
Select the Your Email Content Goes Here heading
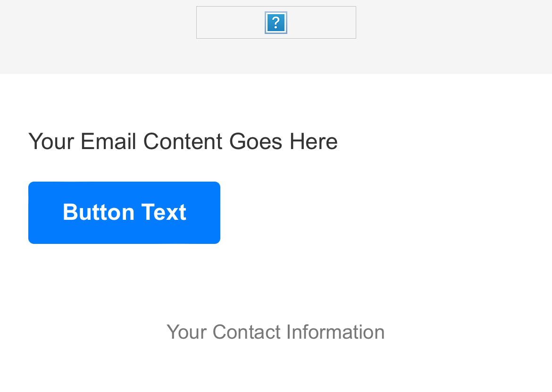pyautogui.click(x=183, y=141)
